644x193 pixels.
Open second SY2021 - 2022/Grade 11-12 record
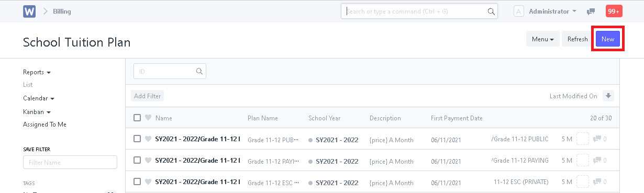point(197,161)
